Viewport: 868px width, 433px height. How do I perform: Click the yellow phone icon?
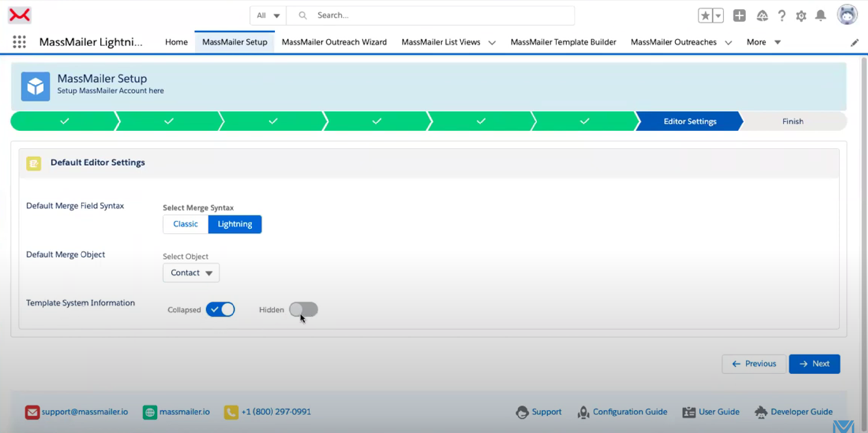231,412
